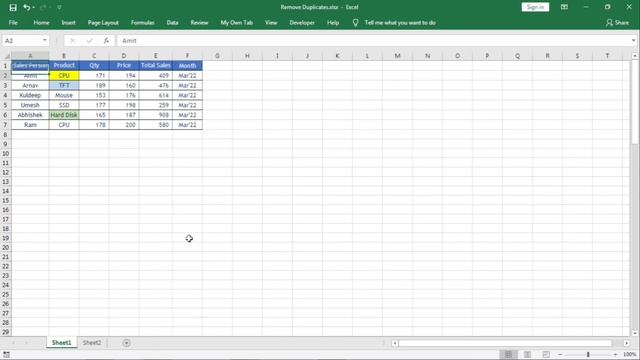Open the File menu
This screenshot has height=360, width=640.
(x=13, y=22)
